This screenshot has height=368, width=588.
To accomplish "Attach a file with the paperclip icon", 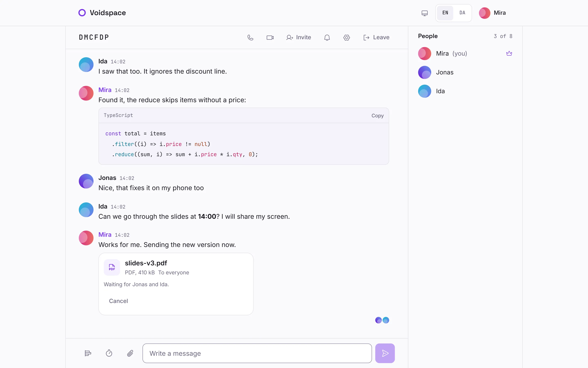I will [130, 353].
